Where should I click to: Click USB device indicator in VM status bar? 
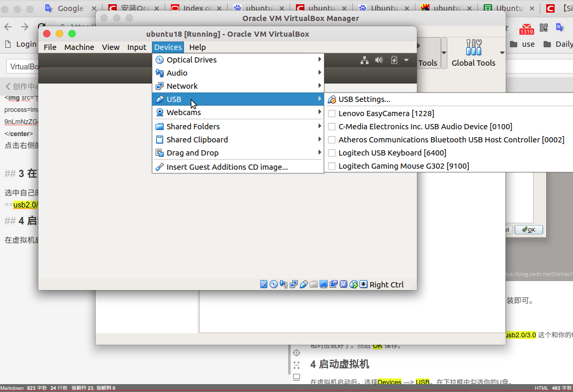[x=303, y=284]
